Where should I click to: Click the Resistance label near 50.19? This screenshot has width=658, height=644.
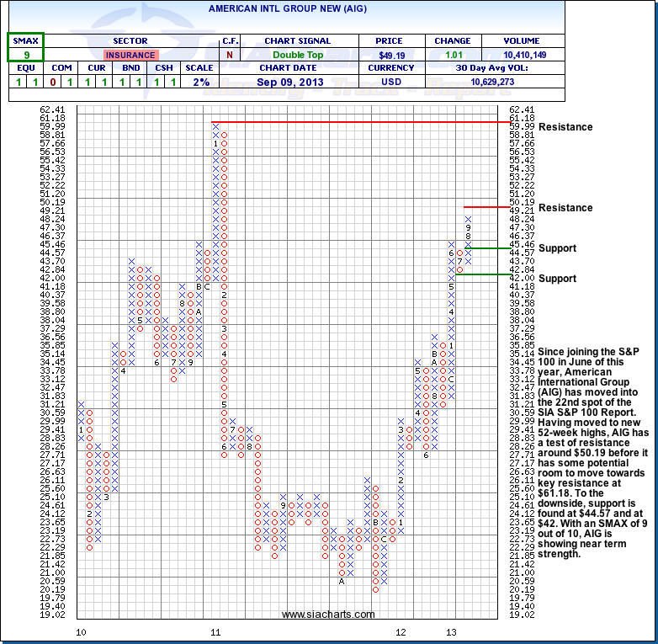click(x=565, y=208)
